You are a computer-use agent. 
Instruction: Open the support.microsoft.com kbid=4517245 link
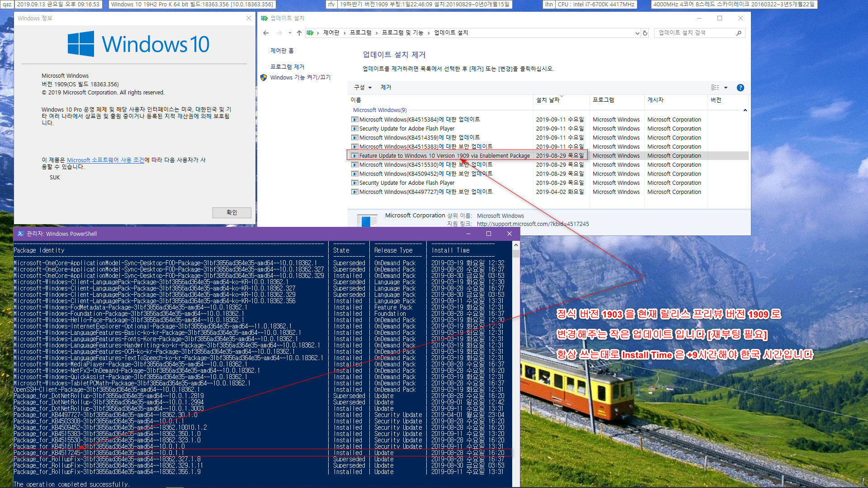coord(533,224)
